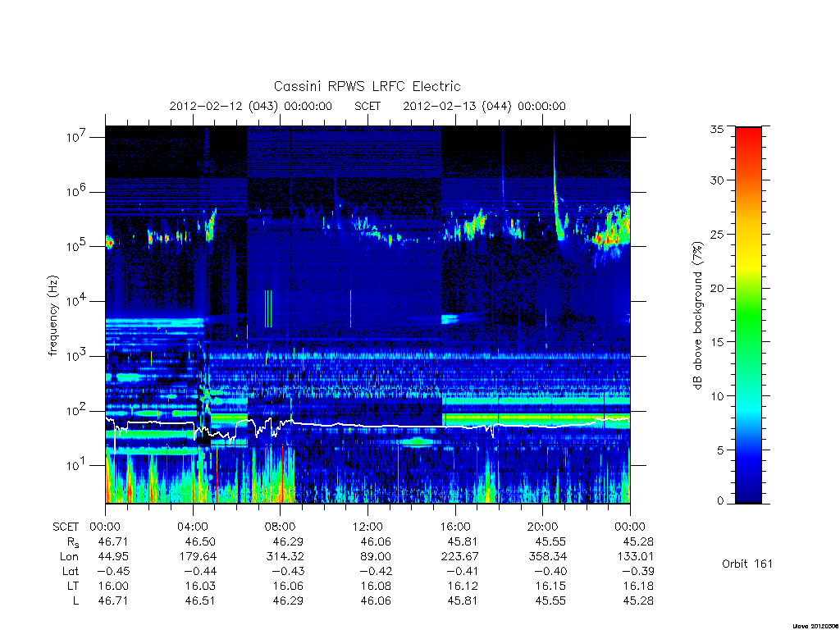Click the green region of the colorbar
Viewport: 840px width, 630px height.
pyautogui.click(x=748, y=316)
